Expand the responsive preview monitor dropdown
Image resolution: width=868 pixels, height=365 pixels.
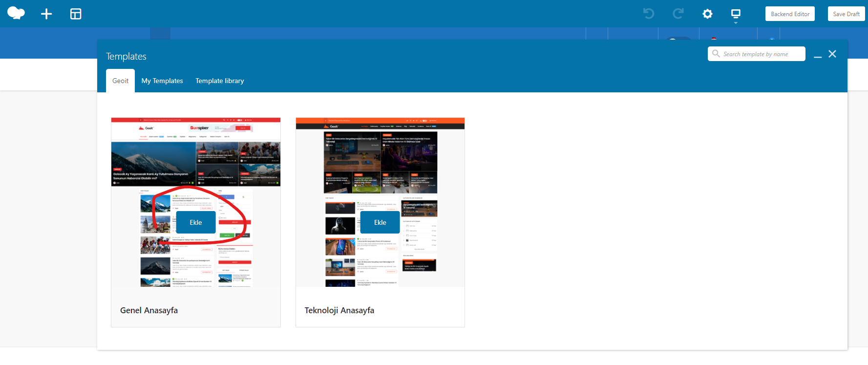(x=736, y=15)
